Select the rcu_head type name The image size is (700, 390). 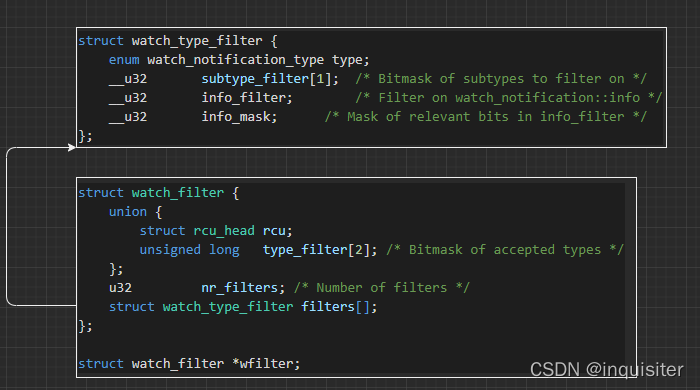coord(224,231)
